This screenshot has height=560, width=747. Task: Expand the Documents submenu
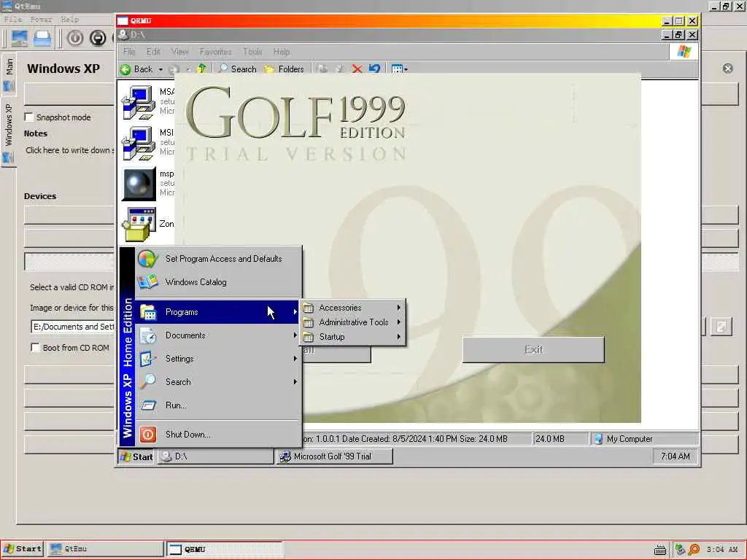point(218,335)
